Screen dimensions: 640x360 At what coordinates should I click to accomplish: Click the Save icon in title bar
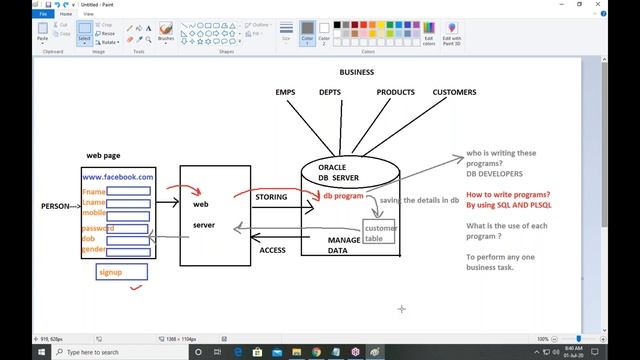click(x=48, y=4)
